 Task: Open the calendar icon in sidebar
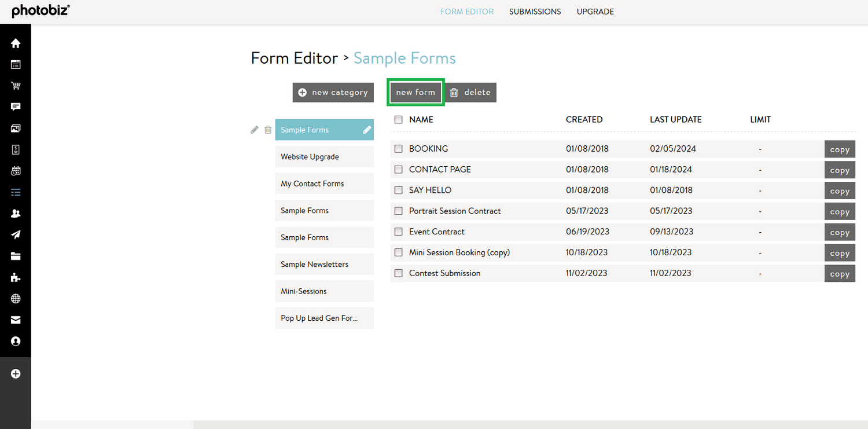(x=16, y=171)
